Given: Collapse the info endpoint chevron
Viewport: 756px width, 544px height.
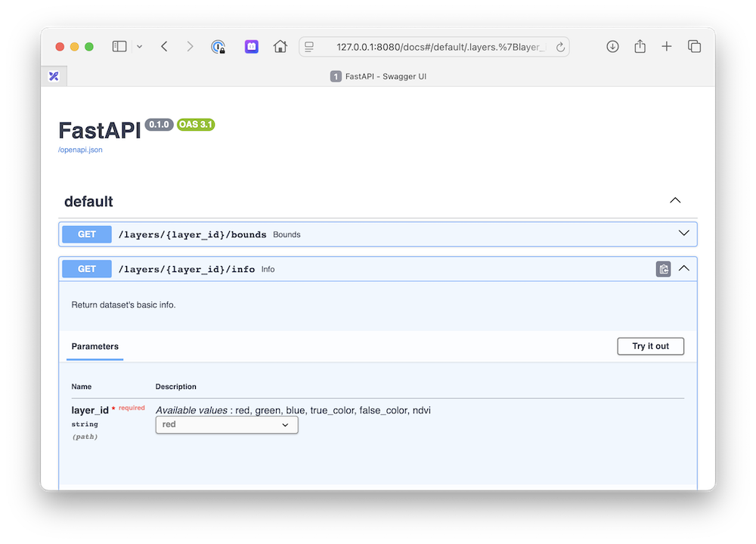Looking at the screenshot, I should (683, 268).
